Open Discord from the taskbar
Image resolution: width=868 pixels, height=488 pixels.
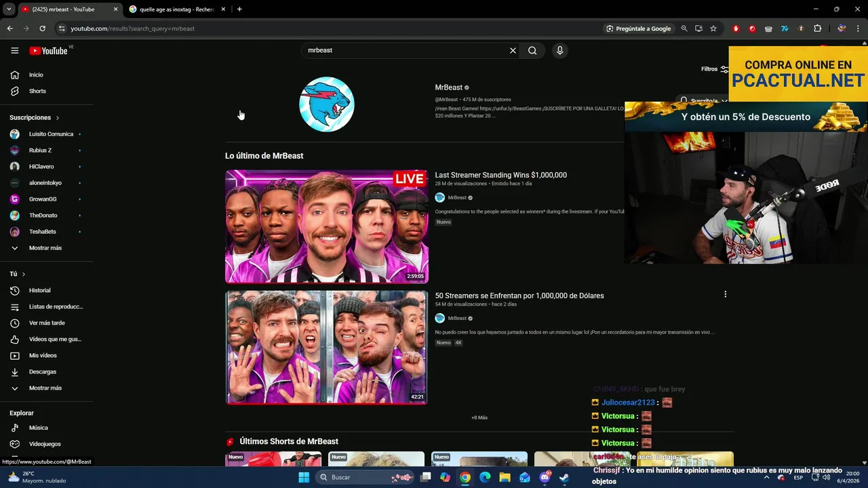pos(545,477)
